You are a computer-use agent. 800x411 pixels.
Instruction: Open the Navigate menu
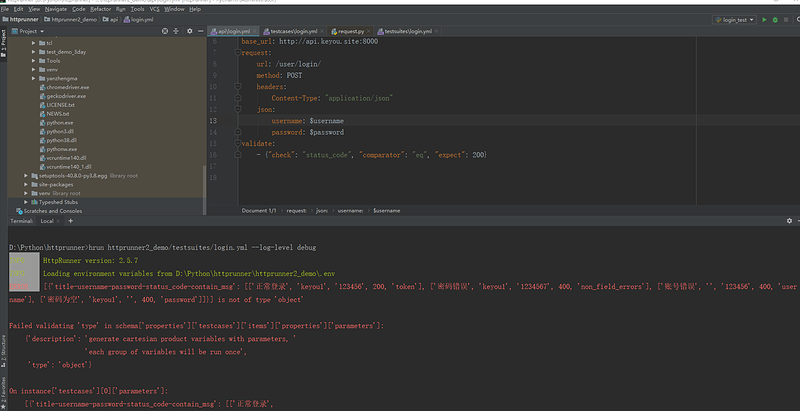(56, 9)
